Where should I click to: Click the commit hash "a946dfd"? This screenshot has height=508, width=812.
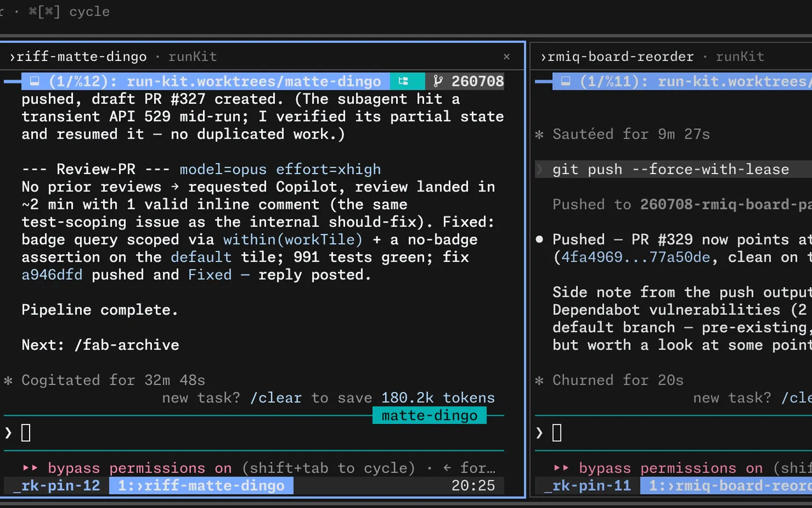pos(52,275)
